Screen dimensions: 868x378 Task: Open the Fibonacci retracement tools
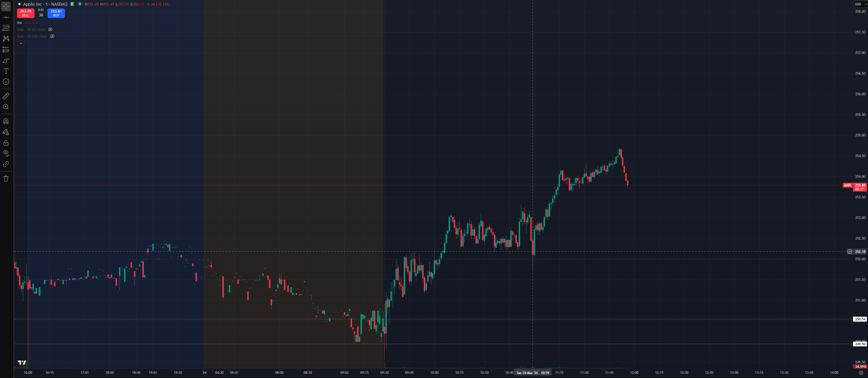pos(6,28)
